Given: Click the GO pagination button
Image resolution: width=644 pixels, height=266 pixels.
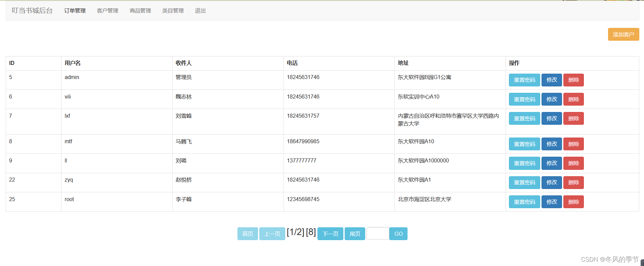Looking at the screenshot, I should (x=398, y=234).
